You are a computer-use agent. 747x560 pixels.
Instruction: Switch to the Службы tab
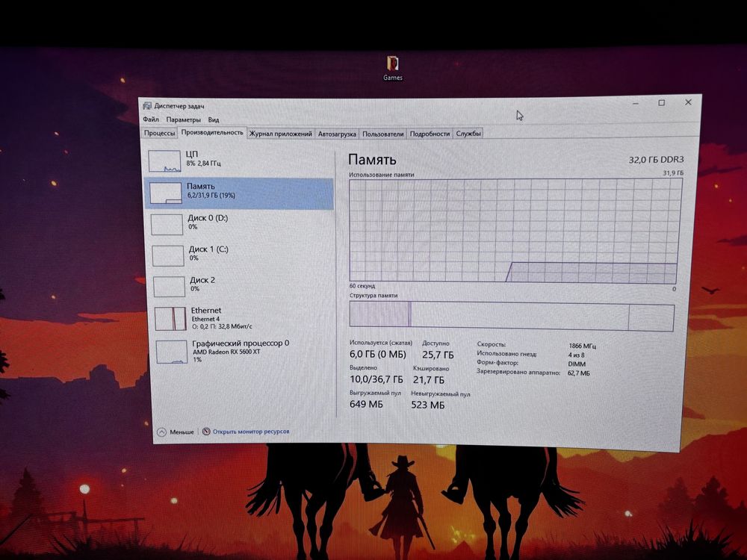tap(468, 134)
